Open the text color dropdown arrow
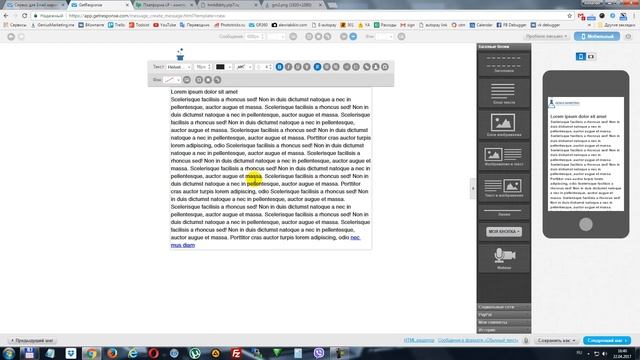 [x=229, y=67]
